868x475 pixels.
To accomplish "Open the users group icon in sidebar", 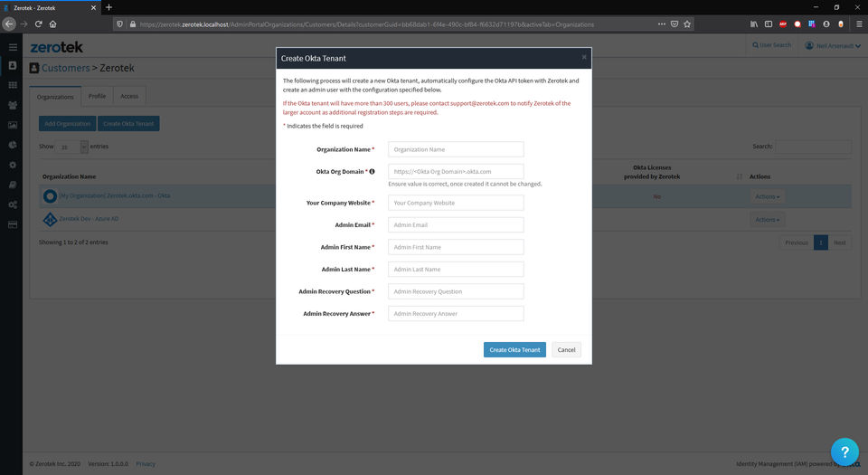I will [12, 105].
